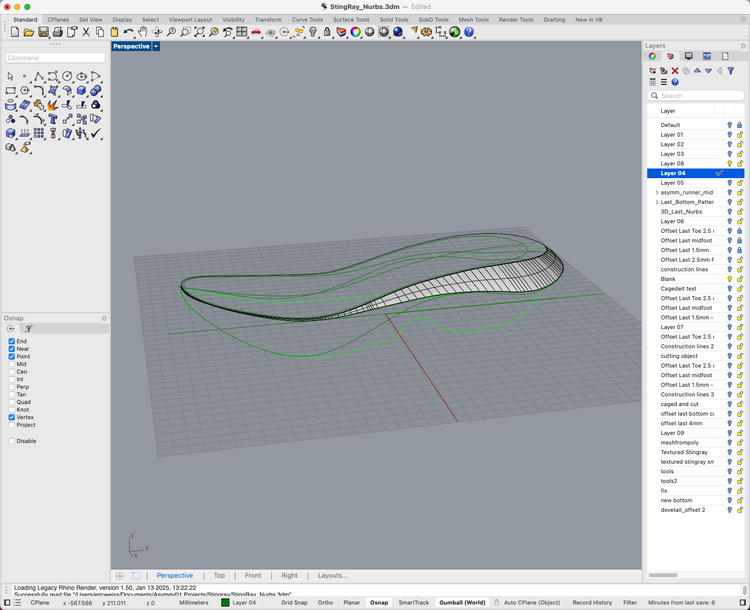
Task: Switch to the Front viewport tab
Action: pos(253,576)
